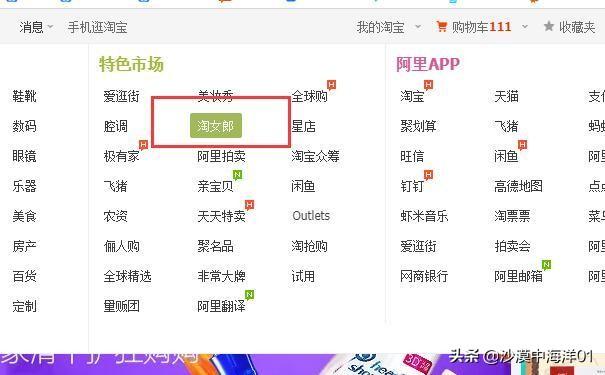
Task: Open 拍卖会 app link
Action: click(512, 246)
